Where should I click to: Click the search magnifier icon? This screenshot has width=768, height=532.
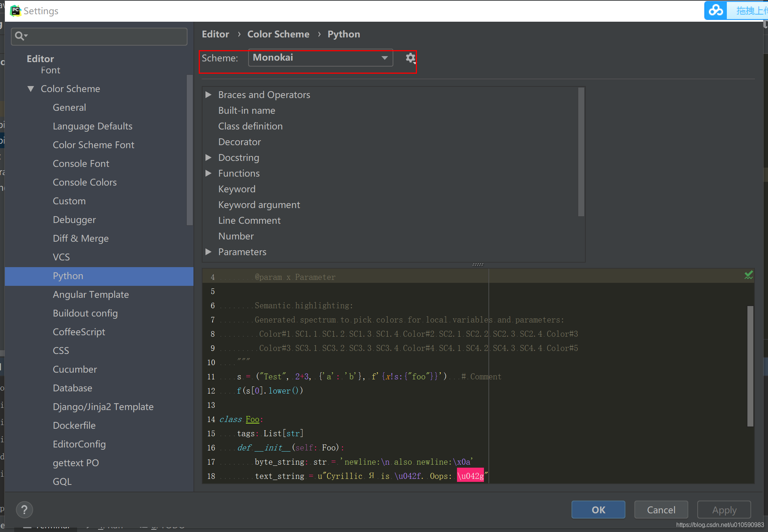pyautogui.click(x=20, y=36)
